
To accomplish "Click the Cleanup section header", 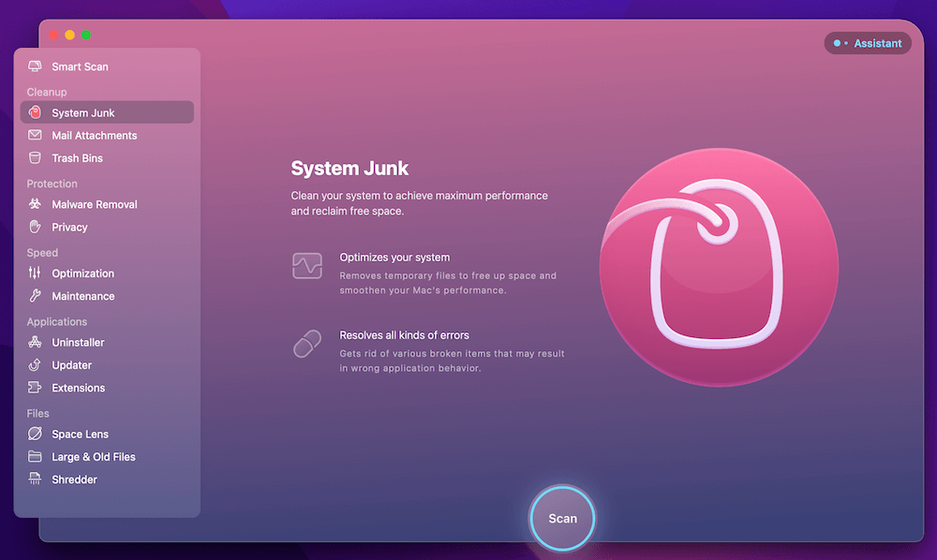I will [x=47, y=92].
